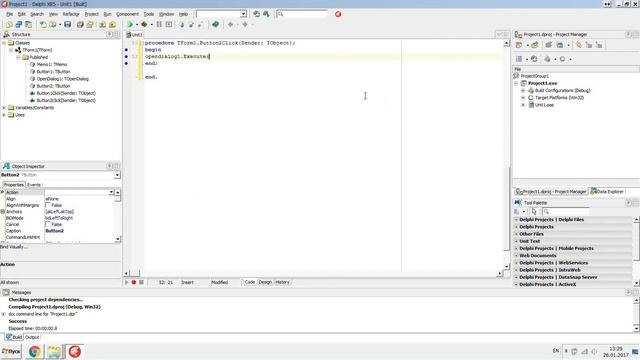Click the Tool Palette search field
Image resolution: width=640 pixels, height=360 pixels.
pos(566,211)
